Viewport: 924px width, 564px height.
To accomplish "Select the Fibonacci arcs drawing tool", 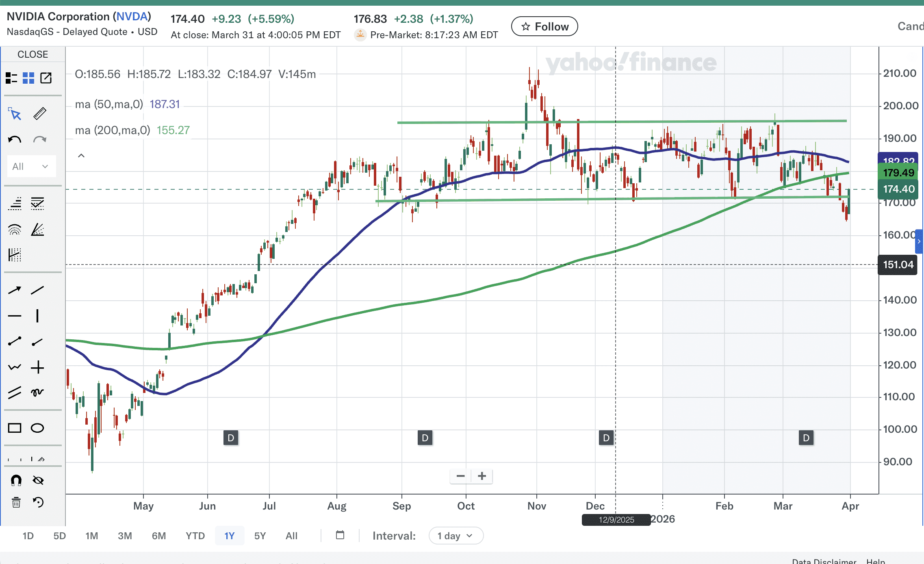I will 15,230.
